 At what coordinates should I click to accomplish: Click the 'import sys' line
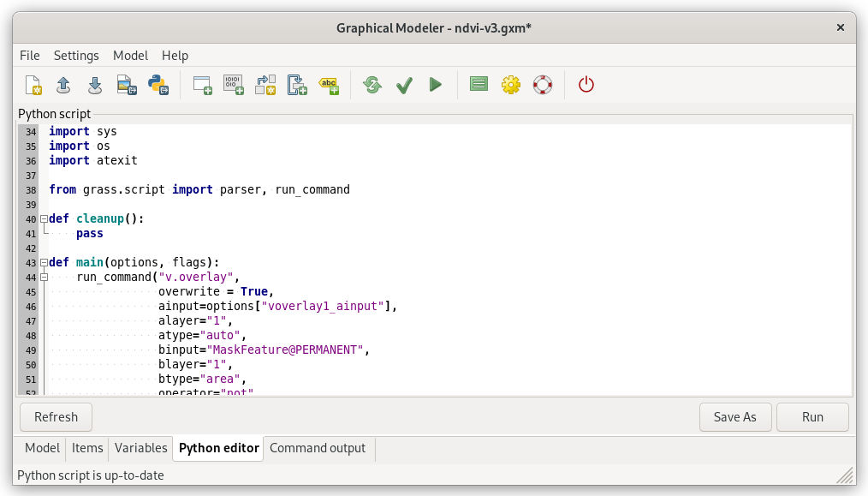[x=83, y=131]
